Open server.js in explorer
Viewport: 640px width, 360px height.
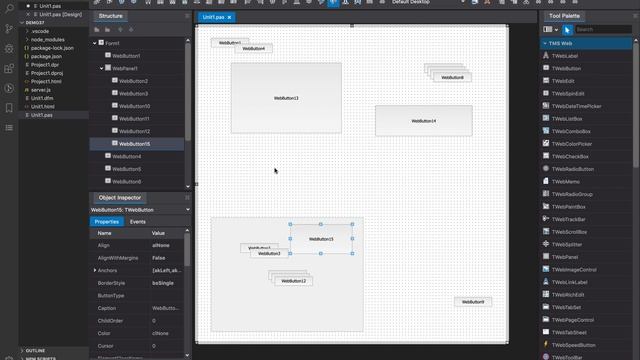[x=40, y=90]
